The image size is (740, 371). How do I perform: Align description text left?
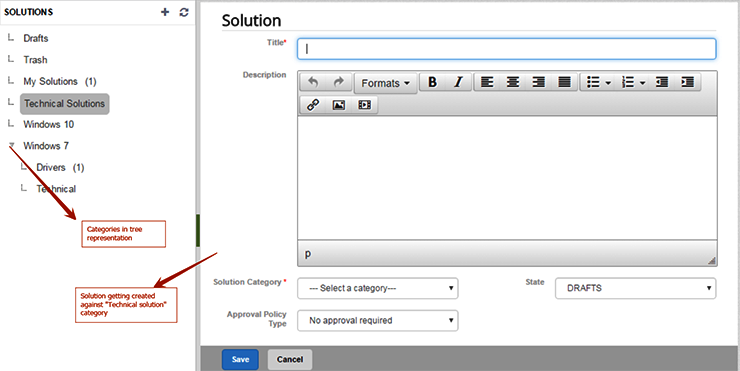(487, 82)
